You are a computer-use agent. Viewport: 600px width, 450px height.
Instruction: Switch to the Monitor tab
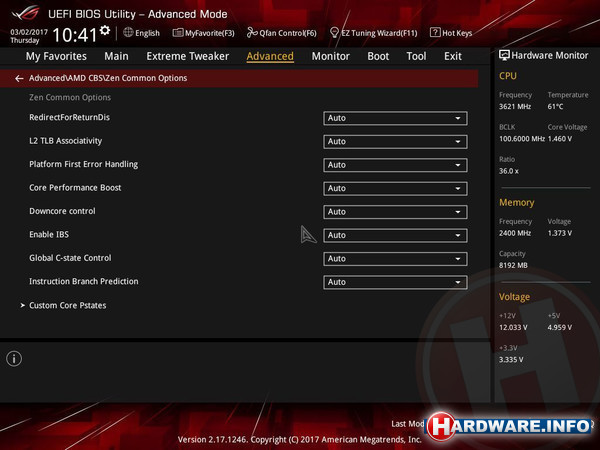click(x=331, y=56)
